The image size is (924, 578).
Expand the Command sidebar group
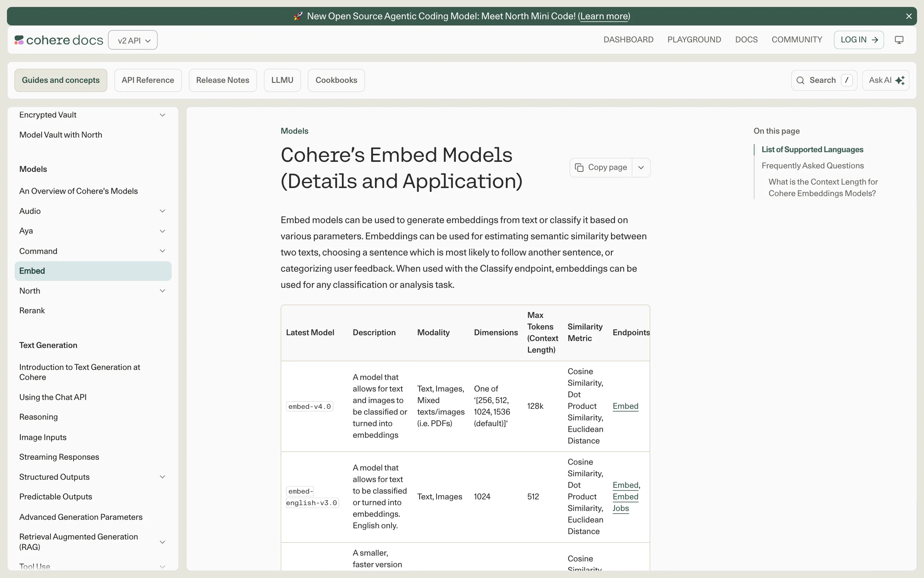162,251
